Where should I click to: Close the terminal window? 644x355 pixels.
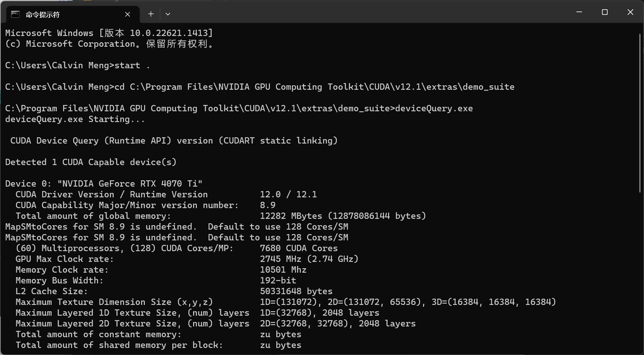[630, 12]
